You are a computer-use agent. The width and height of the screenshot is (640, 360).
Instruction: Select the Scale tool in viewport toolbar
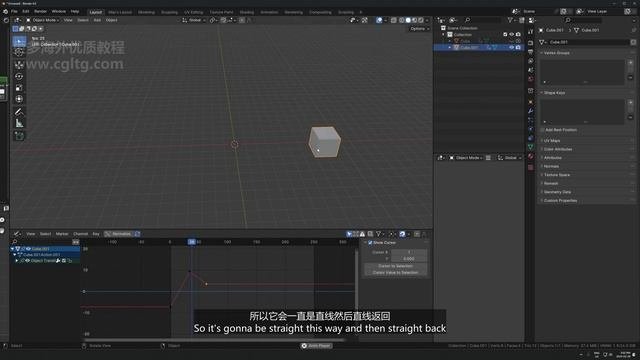pos(19,88)
